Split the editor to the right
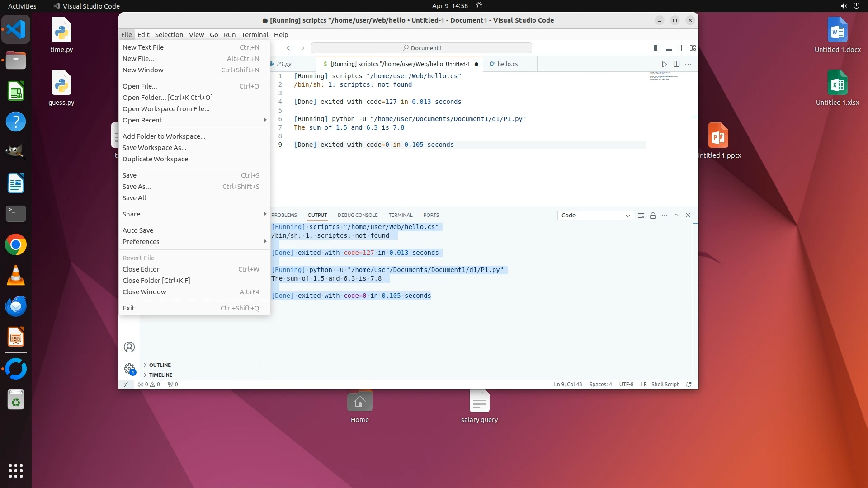Viewport: 868px width, 488px height. point(676,64)
